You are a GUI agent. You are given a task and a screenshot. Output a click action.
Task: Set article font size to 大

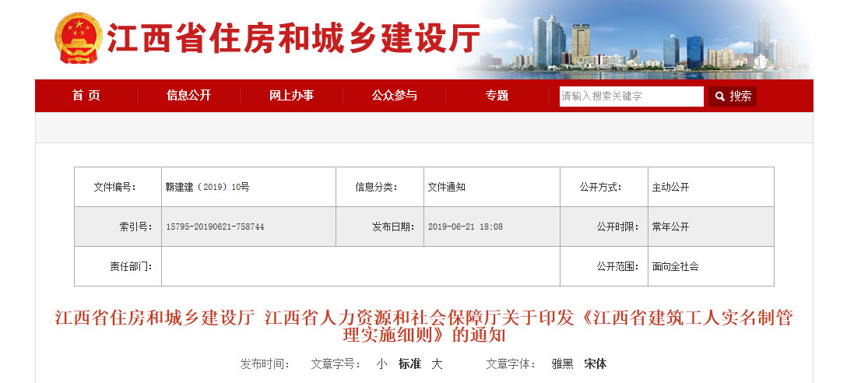coord(437,364)
